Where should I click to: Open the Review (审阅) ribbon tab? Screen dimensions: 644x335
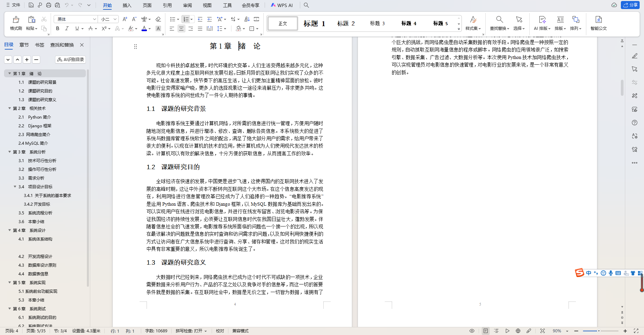(187, 5)
